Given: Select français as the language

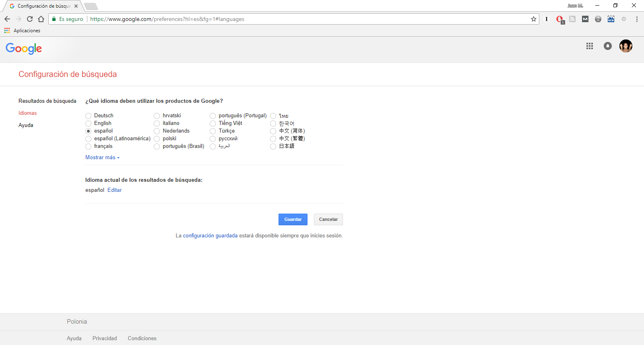Looking at the screenshot, I should point(89,147).
